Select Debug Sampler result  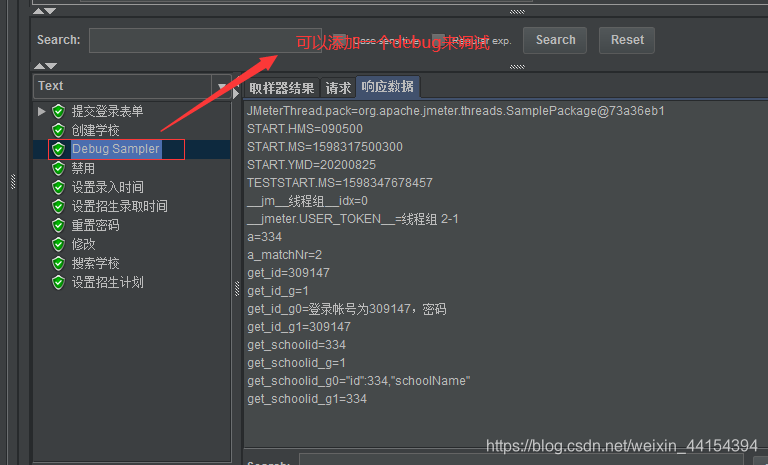point(116,149)
